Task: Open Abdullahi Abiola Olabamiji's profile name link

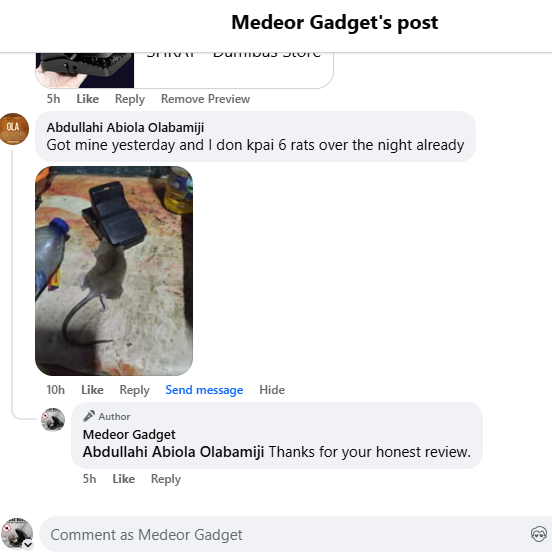Action: click(125, 127)
